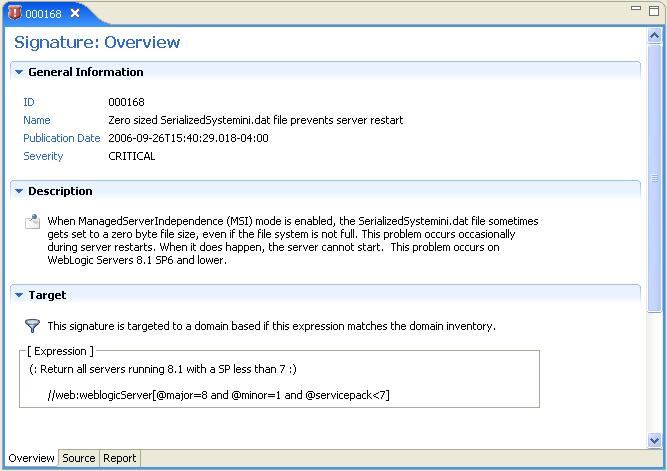Viewport: 667px width, 471px height.
Task: Minimize the editor view
Action: pyautogui.click(x=636, y=8)
